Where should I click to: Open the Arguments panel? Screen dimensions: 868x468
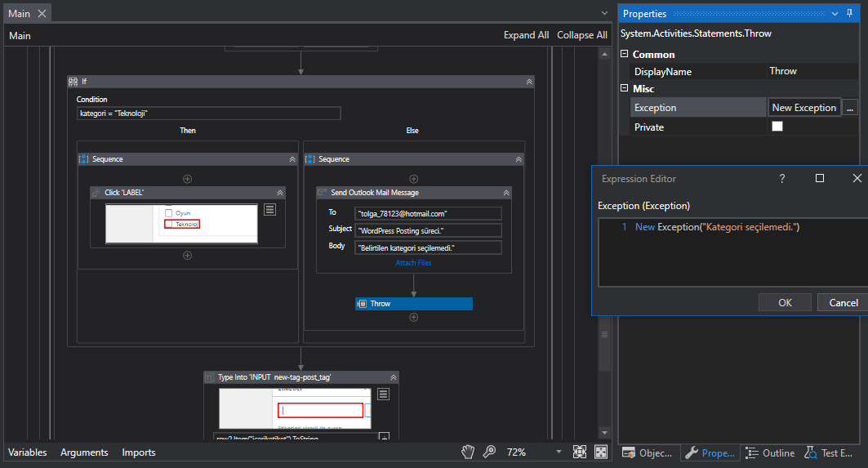click(84, 452)
